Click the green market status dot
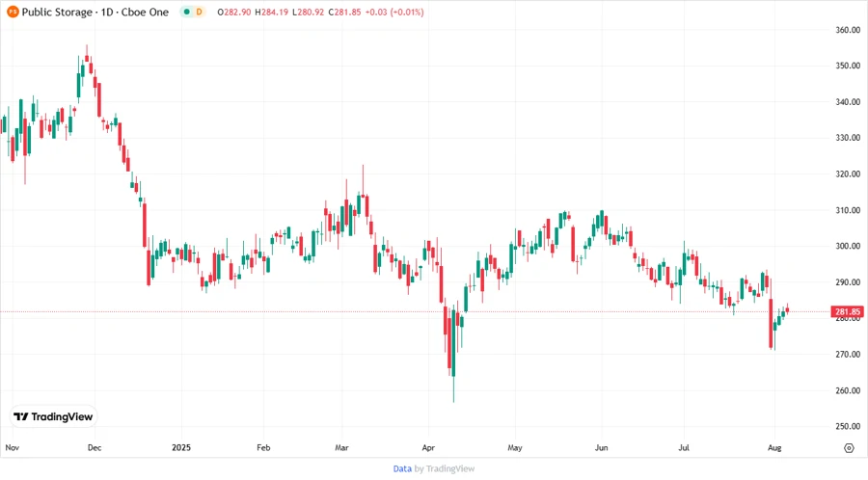Viewport: 868px width, 480px height. pyautogui.click(x=187, y=12)
